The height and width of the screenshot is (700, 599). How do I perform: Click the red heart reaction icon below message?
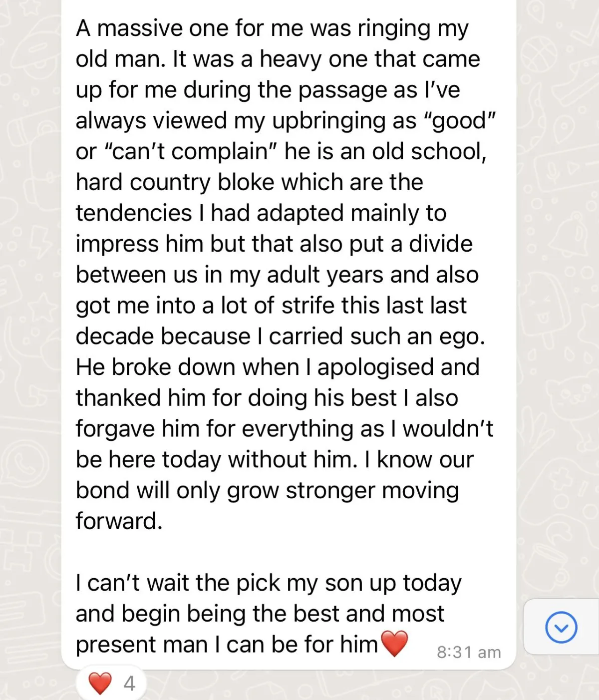(x=100, y=683)
